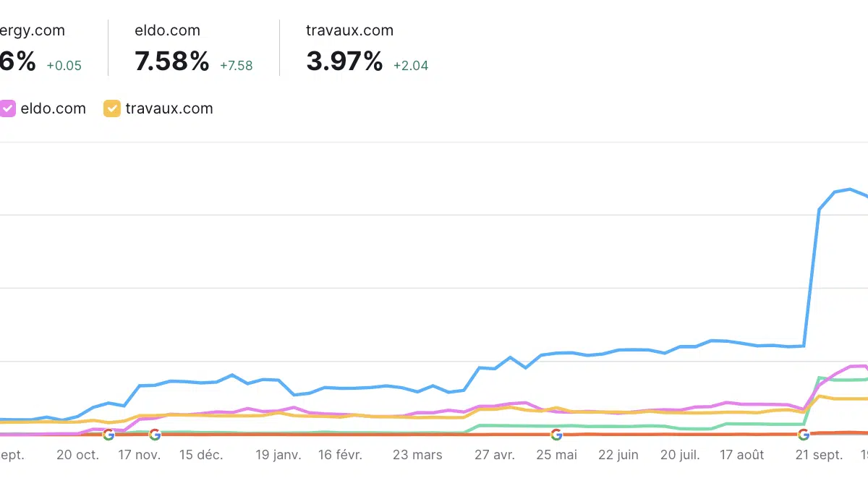Uncheck the yellow travaux.com legend checkbox
This screenshot has width=868, height=486.
(x=112, y=109)
